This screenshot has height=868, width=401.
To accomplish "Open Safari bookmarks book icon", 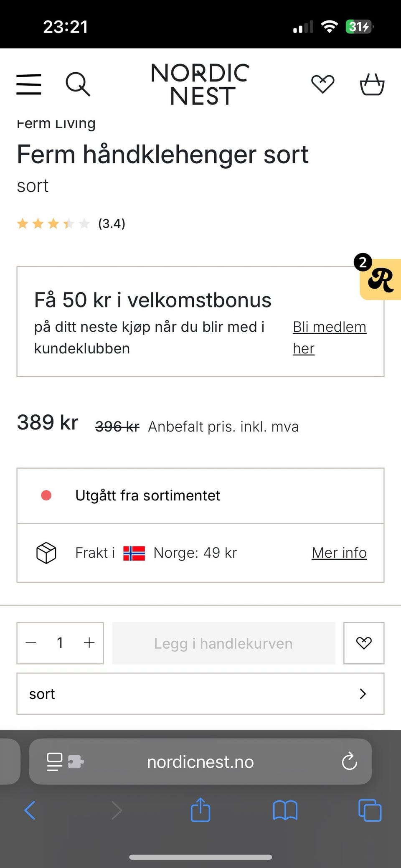I will click(x=285, y=810).
